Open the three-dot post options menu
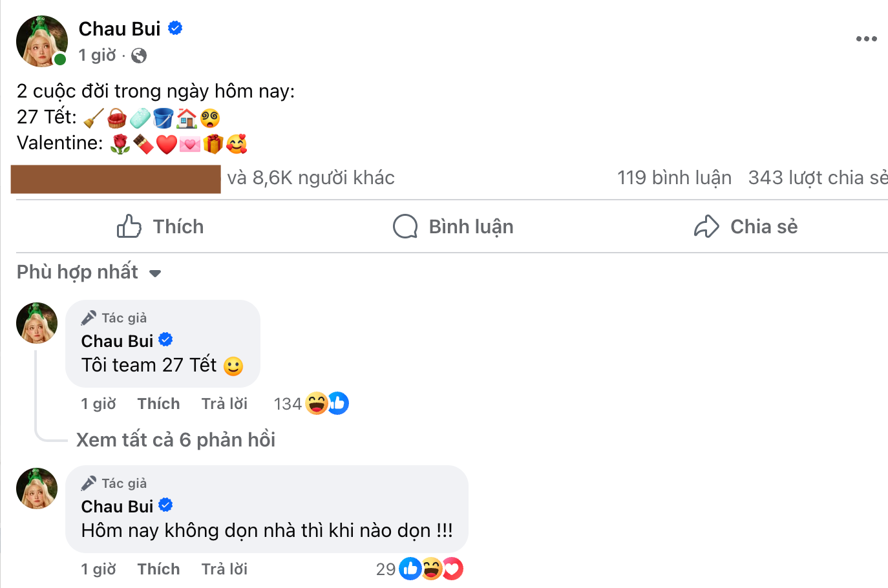The width and height of the screenshot is (888, 588). (865, 39)
